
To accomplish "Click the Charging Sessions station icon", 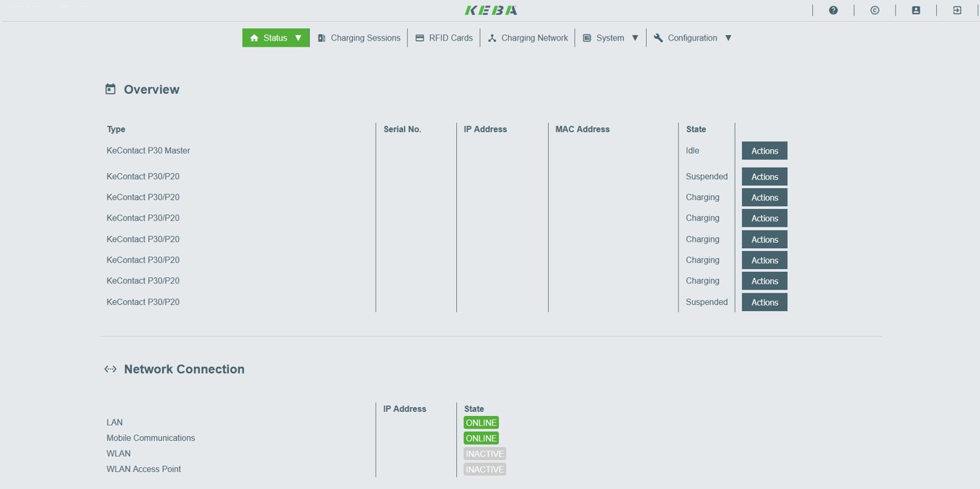I will [322, 38].
